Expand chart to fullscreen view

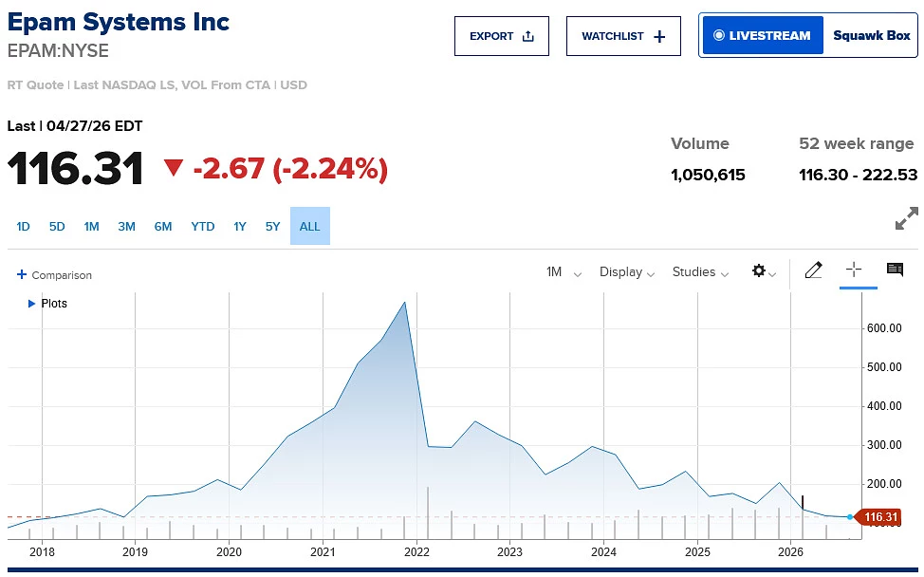pyautogui.click(x=906, y=218)
